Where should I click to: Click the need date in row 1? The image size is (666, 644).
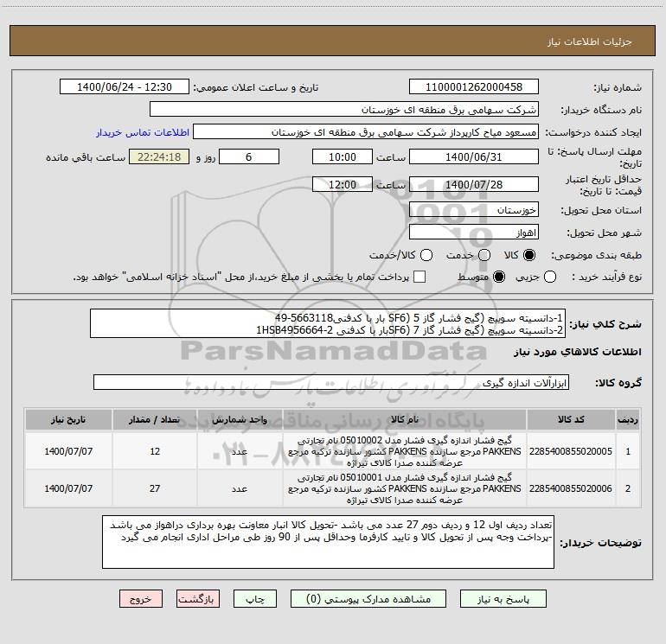pyautogui.click(x=68, y=451)
